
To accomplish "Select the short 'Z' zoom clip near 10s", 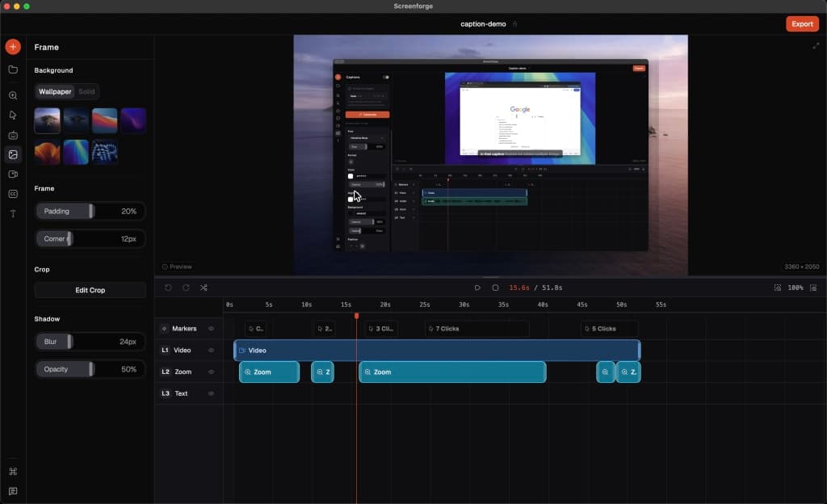I will coord(322,372).
